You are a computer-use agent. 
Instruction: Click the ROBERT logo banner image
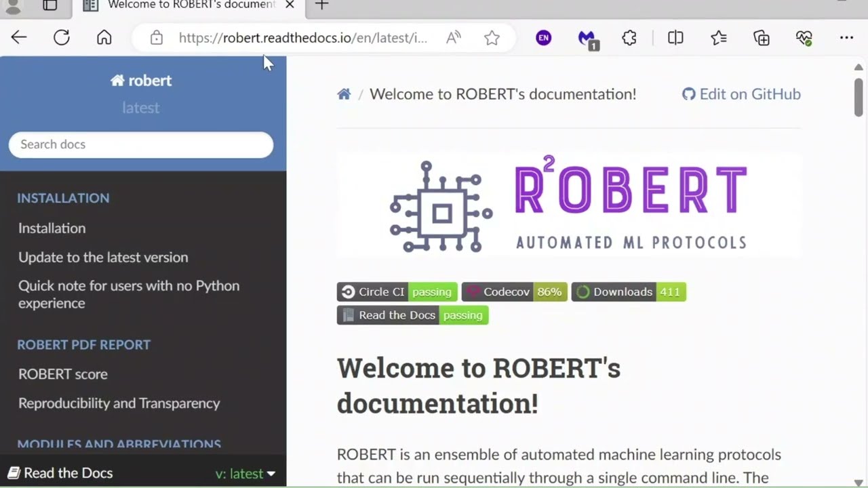[568, 205]
